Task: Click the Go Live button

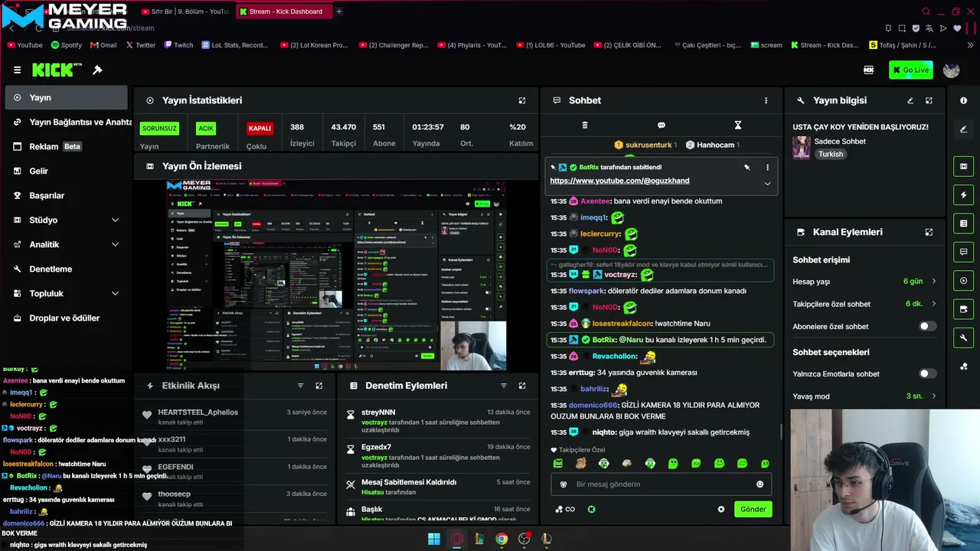Action: [x=910, y=70]
